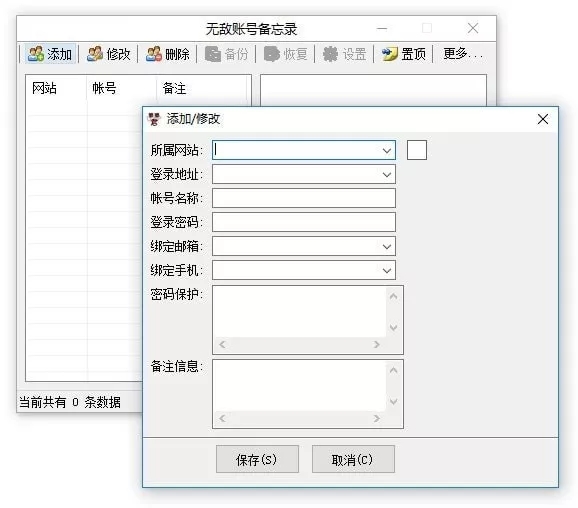Viewport: 578px width, 508px height.
Task: Click the 添加 toolbar icon
Action: (x=36, y=54)
